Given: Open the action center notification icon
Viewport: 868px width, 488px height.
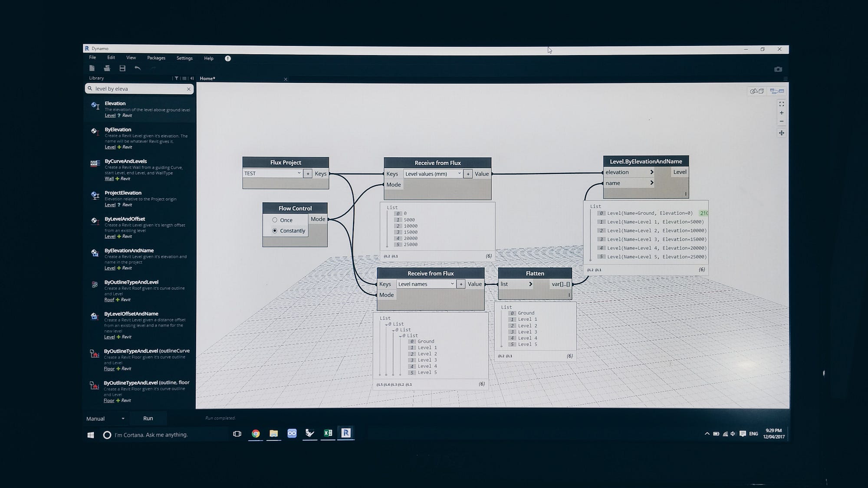Looking at the screenshot, I should [743, 434].
